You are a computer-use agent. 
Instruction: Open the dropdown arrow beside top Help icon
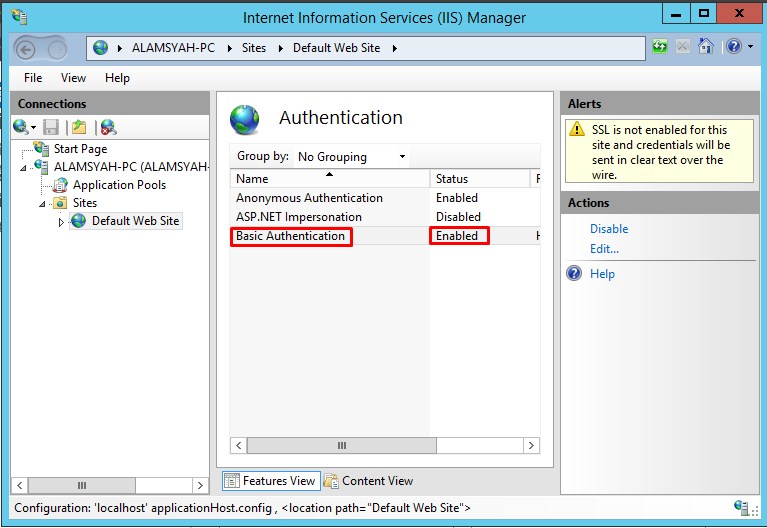[750, 47]
